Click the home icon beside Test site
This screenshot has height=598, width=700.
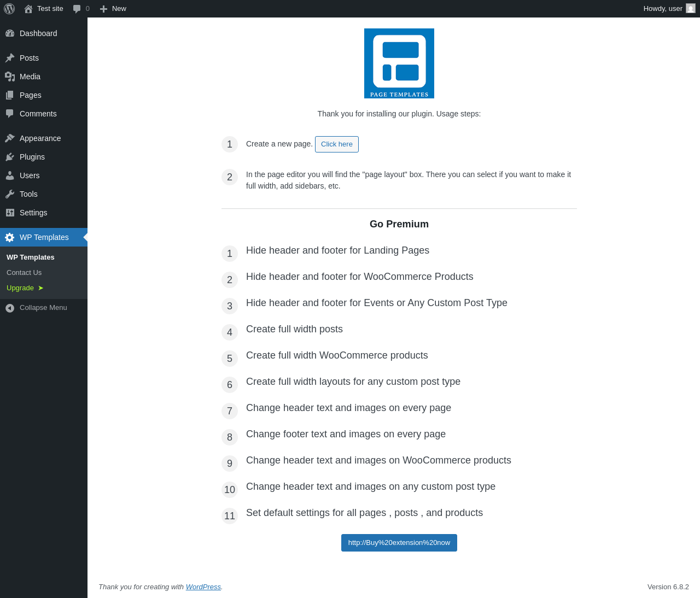(x=28, y=9)
